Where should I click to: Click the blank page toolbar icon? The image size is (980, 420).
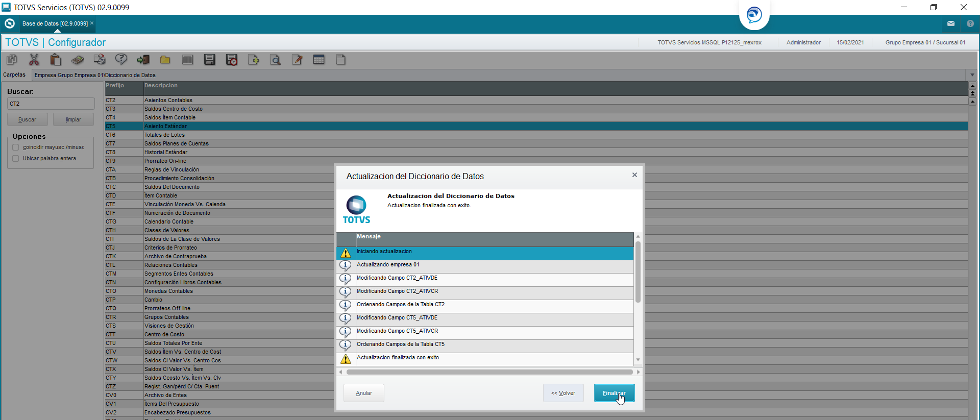click(x=341, y=60)
